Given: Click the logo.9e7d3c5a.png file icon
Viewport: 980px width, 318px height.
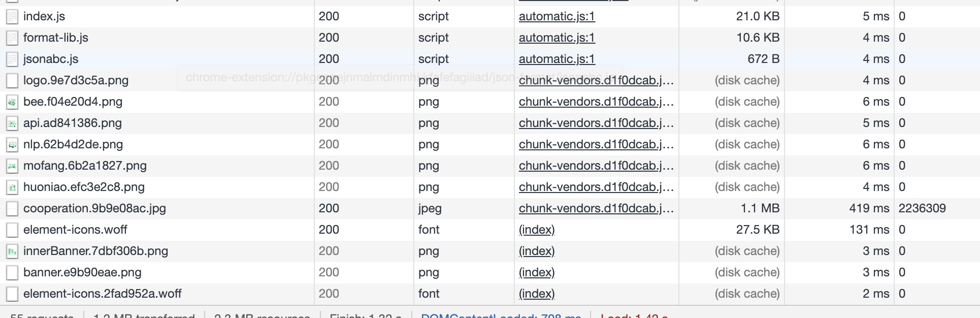Looking at the screenshot, I should click(x=12, y=81).
